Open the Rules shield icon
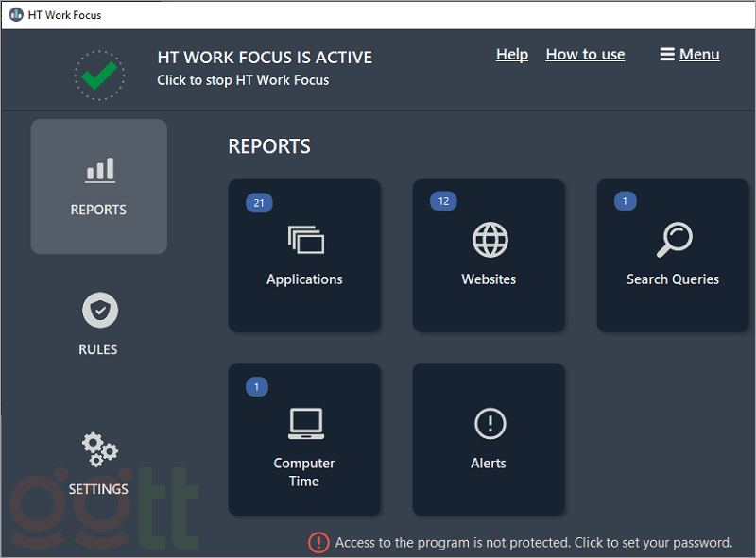Viewport: 756px width, 558px height. [x=99, y=310]
